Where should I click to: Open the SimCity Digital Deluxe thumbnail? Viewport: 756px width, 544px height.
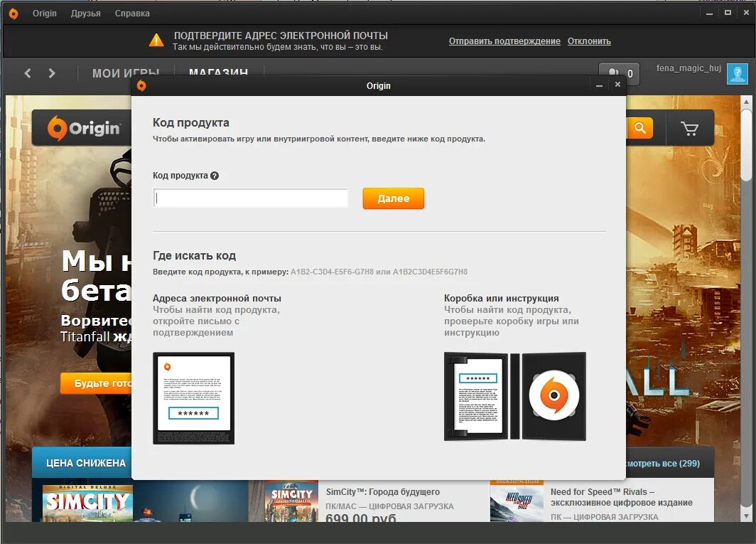pyautogui.click(x=87, y=503)
